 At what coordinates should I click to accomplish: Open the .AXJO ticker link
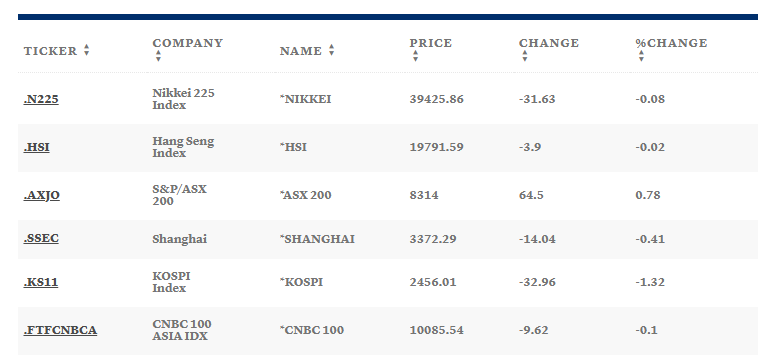[x=41, y=195]
